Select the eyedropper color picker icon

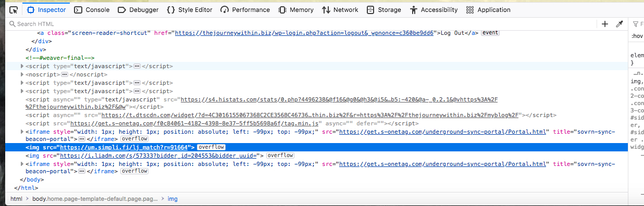click(x=620, y=24)
